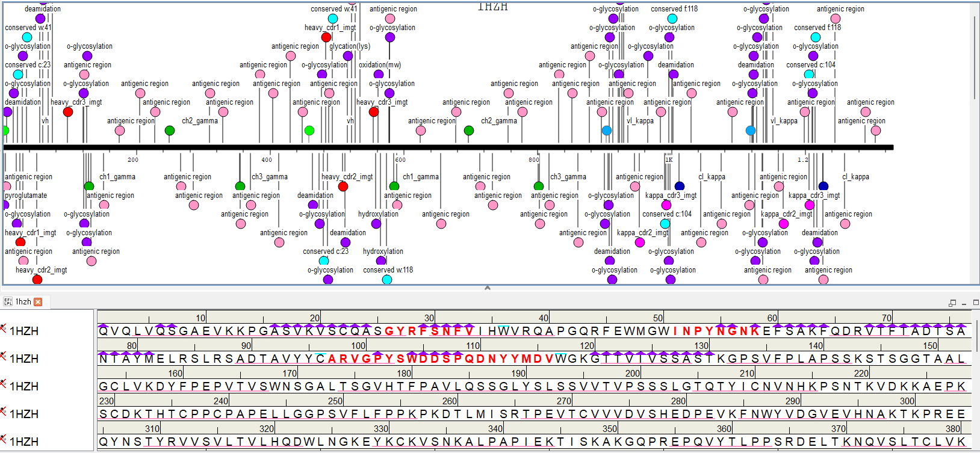
Task: Click the heavy_cdr1_imgt red marker below the axis line
Action: click(20, 242)
